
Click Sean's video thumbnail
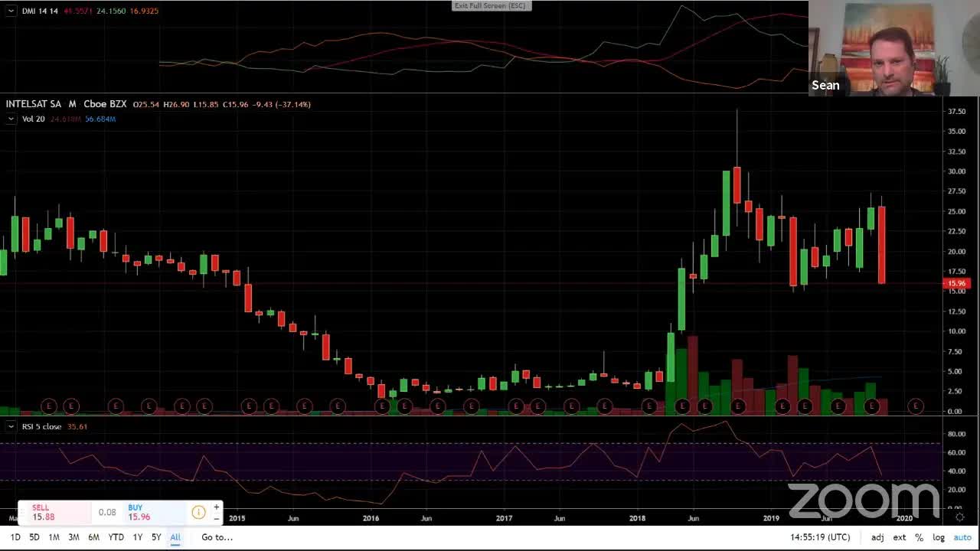tap(893, 48)
